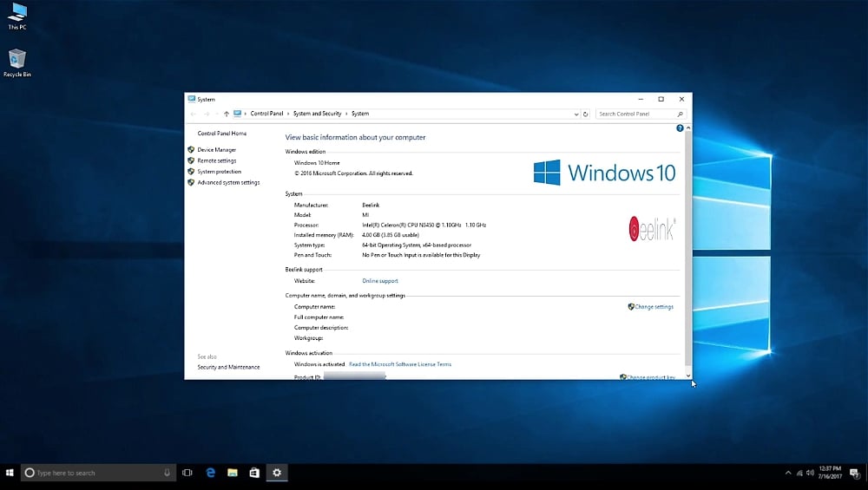Open Advanced system settings link
This screenshot has height=490, width=868.
[x=228, y=182]
